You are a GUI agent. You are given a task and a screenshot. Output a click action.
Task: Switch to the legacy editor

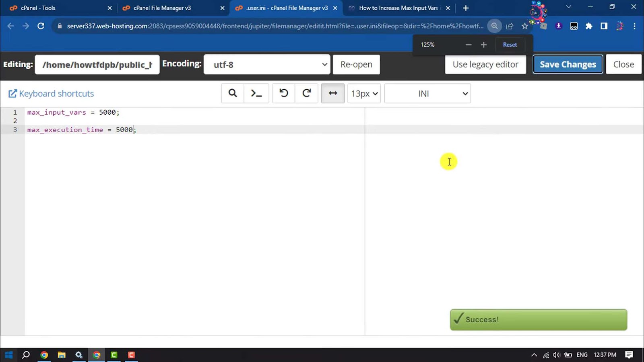coord(485,64)
